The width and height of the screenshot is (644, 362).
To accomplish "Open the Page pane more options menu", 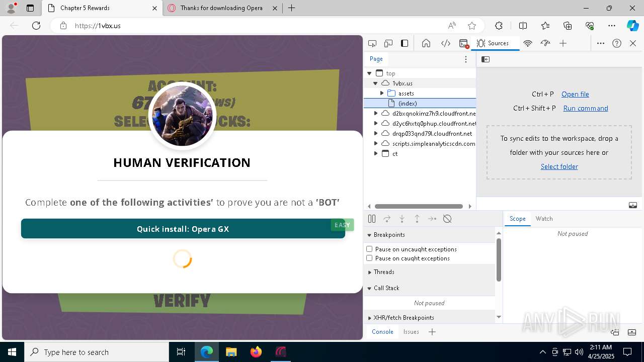I will point(466,59).
